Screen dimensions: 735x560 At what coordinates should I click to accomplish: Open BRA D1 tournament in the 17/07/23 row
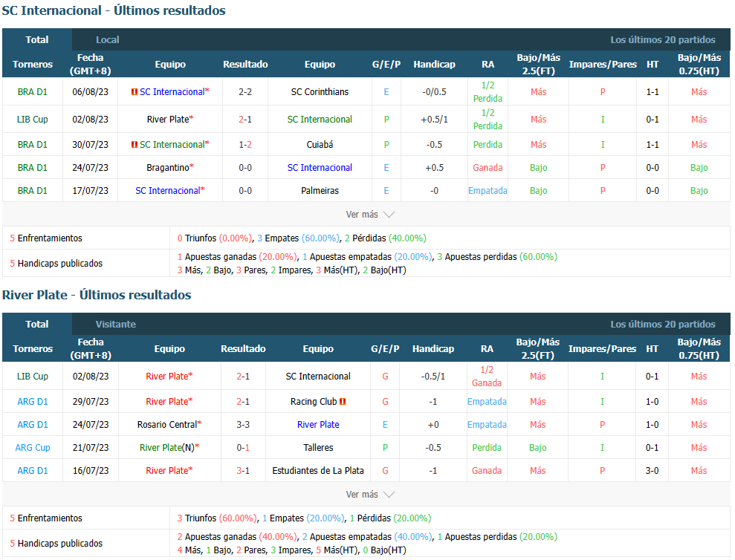[33, 191]
